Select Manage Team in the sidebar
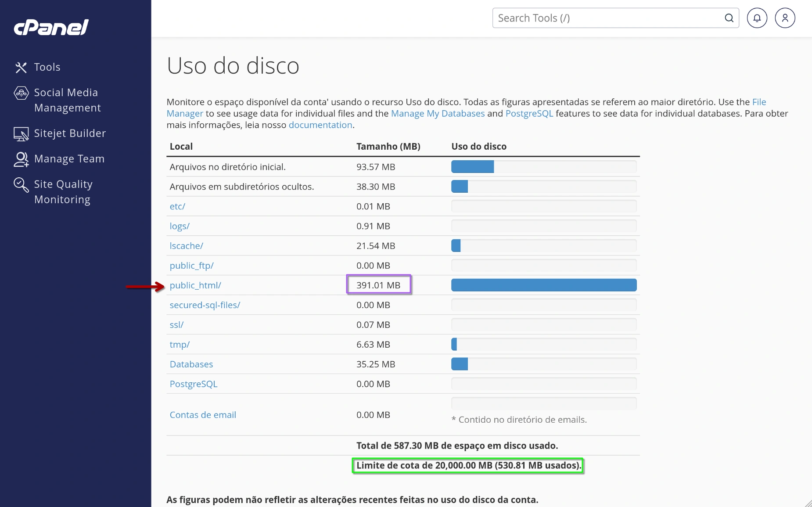 tap(69, 158)
